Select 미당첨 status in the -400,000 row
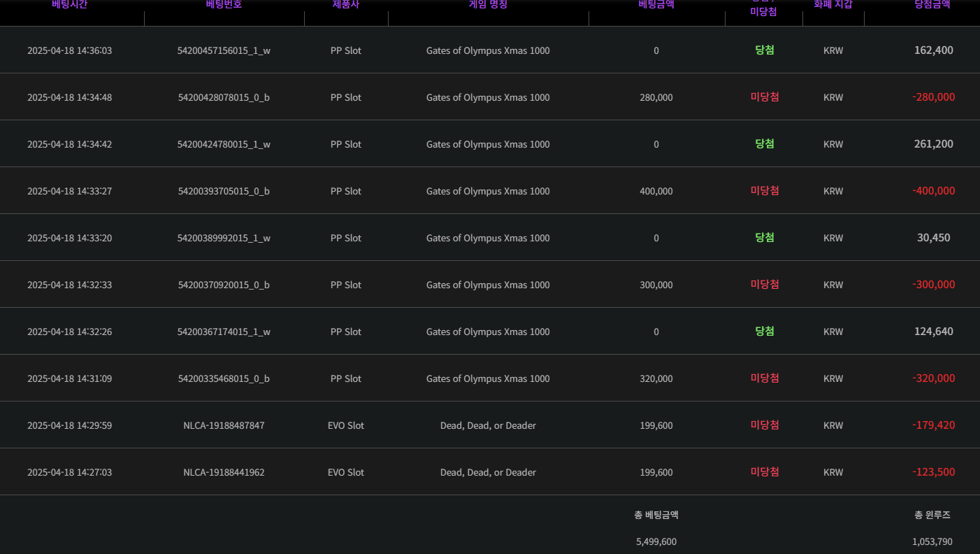Screen dimensions: 980x554 pos(765,190)
